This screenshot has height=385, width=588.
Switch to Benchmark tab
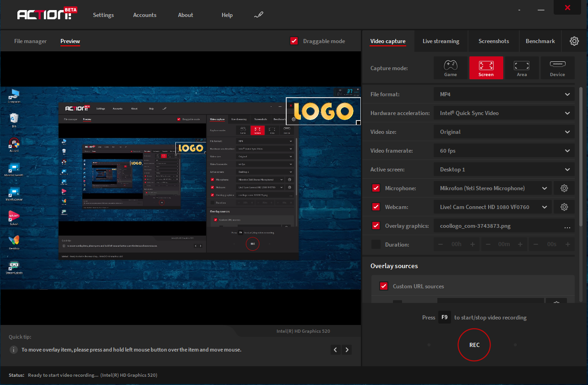click(540, 41)
